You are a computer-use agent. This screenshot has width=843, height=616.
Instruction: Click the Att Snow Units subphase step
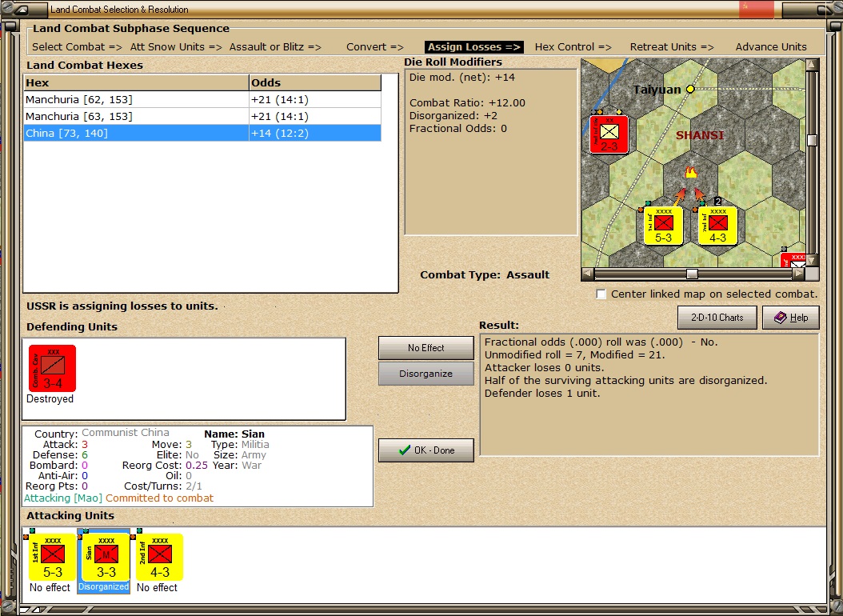pyautogui.click(x=176, y=46)
